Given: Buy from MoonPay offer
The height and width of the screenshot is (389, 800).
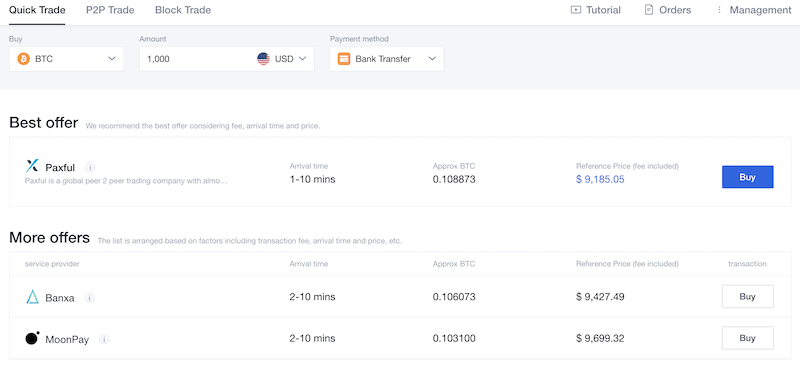Looking at the screenshot, I should [x=747, y=338].
